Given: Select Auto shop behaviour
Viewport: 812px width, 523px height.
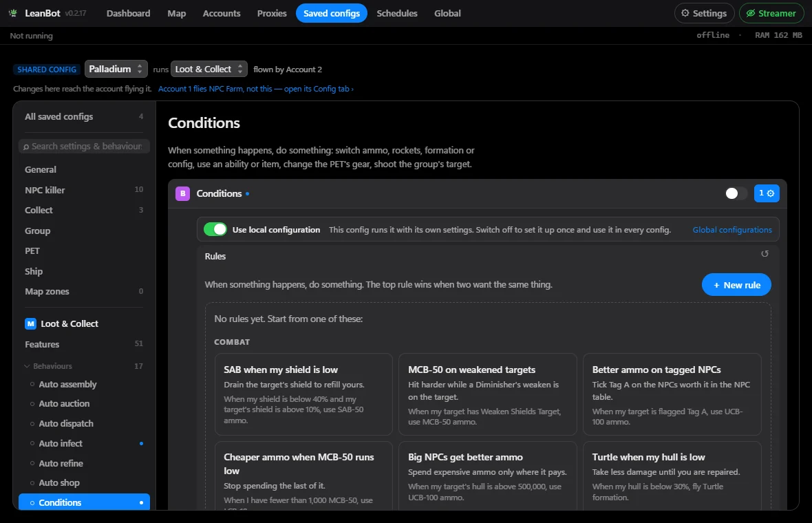Looking at the screenshot, I should [84, 482].
